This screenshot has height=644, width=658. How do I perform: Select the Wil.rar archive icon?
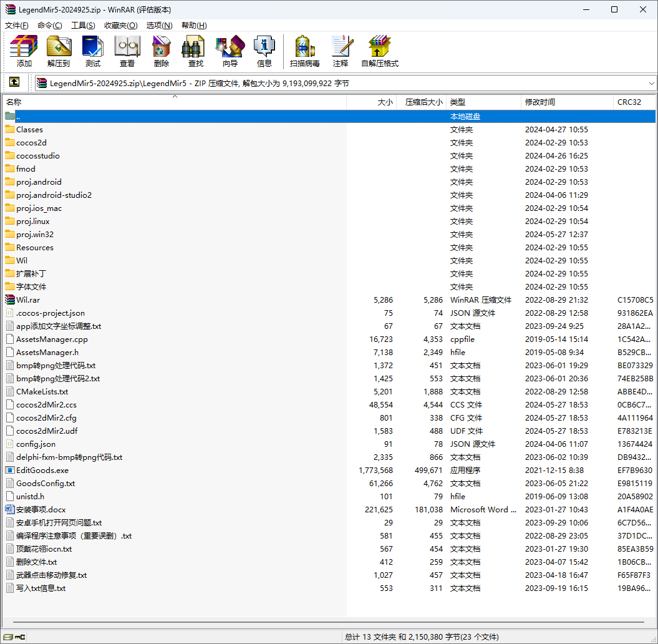[9, 300]
